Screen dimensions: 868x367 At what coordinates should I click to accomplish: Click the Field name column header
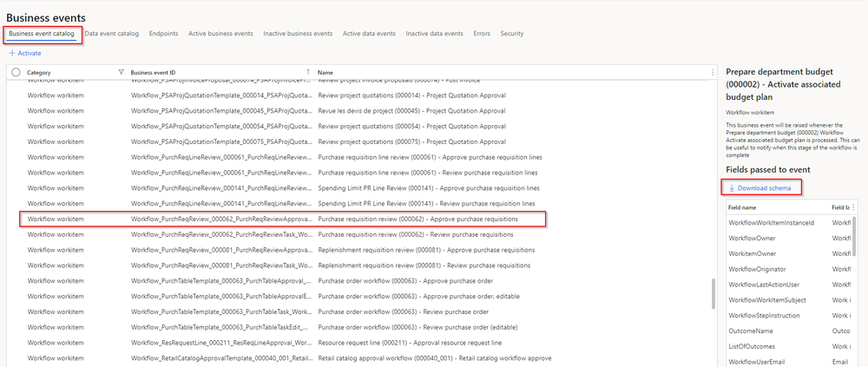coord(742,207)
